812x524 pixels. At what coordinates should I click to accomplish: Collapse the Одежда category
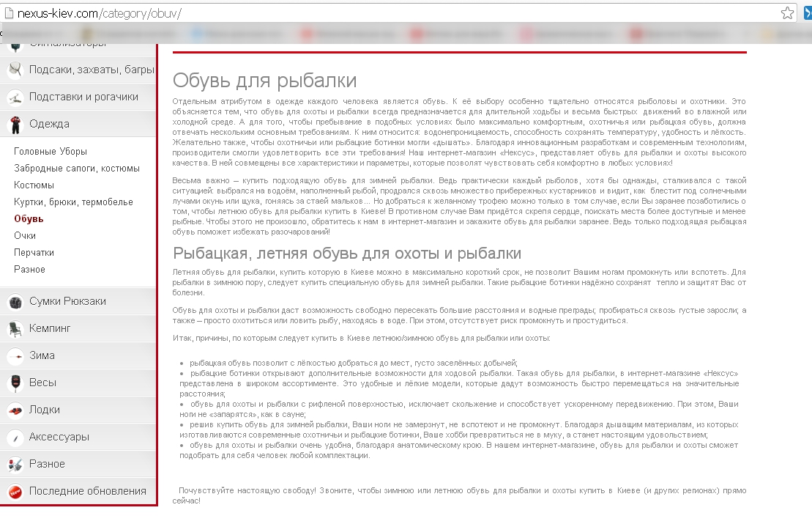49,124
